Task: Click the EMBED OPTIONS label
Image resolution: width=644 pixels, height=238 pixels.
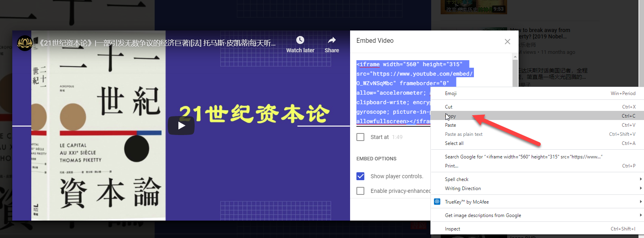Action: (376, 159)
